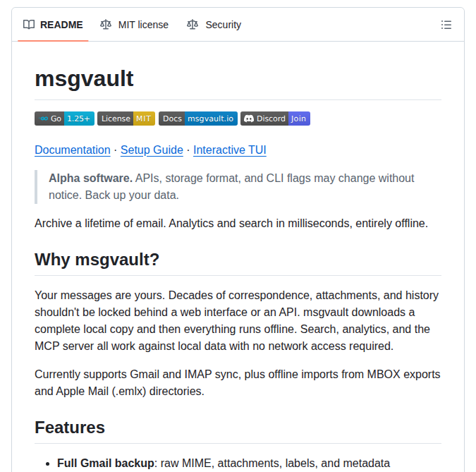This screenshot has height=472, width=476.
Task: Click Join on the Discord badge
Action: coord(299,119)
